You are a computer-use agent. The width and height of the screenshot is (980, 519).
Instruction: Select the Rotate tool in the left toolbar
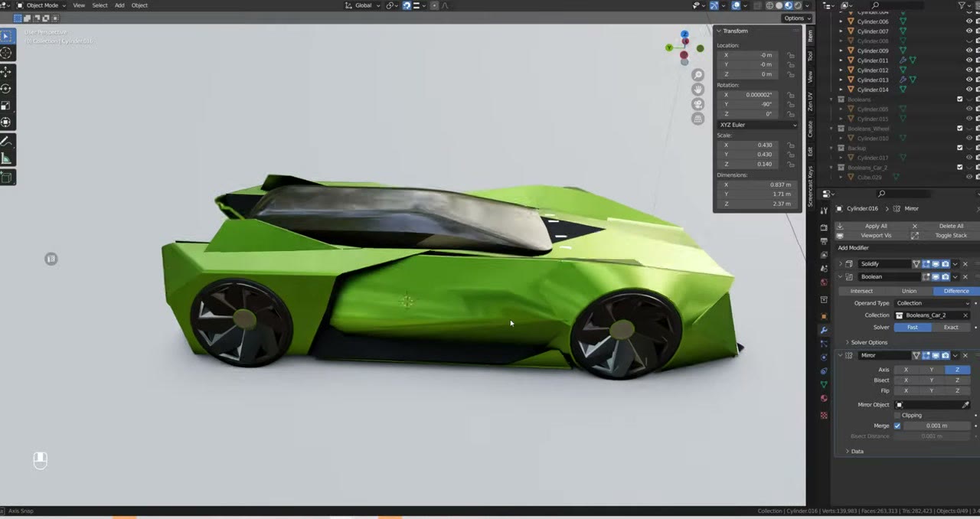click(x=6, y=89)
